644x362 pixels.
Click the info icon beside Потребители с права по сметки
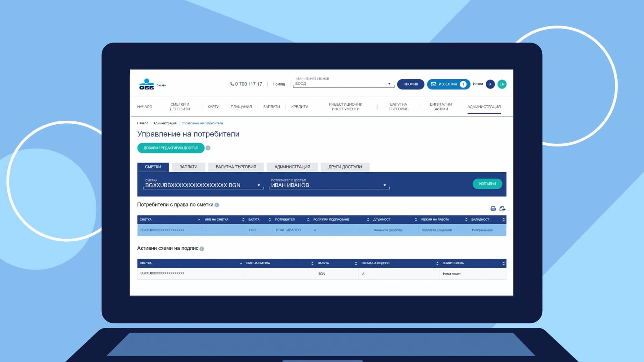click(x=217, y=205)
